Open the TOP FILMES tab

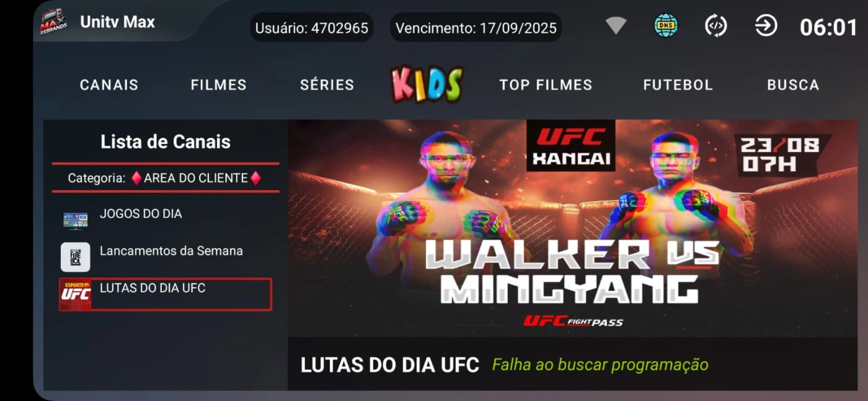click(546, 85)
